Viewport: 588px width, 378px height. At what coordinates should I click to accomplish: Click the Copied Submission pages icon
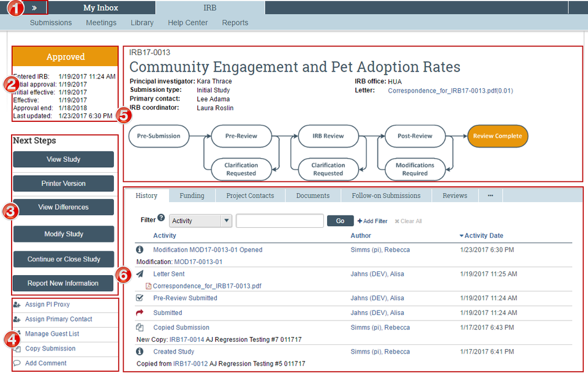tap(140, 327)
